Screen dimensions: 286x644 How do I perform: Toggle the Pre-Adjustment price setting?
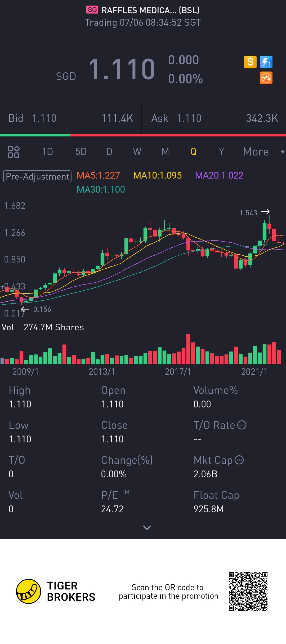pos(37,176)
